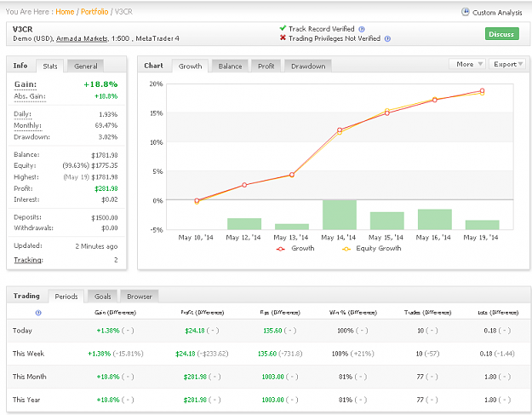Click the Win % (Difference) column header

pos(353,313)
